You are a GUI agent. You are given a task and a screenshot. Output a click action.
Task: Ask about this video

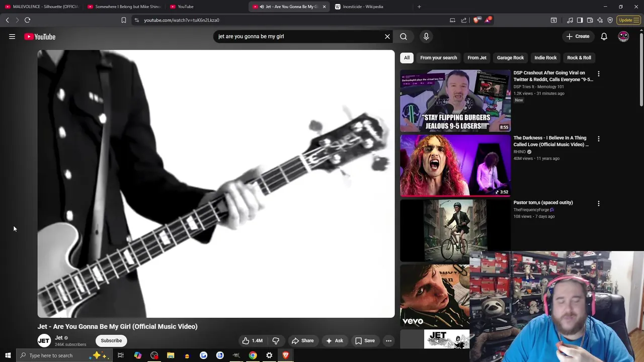click(335, 340)
